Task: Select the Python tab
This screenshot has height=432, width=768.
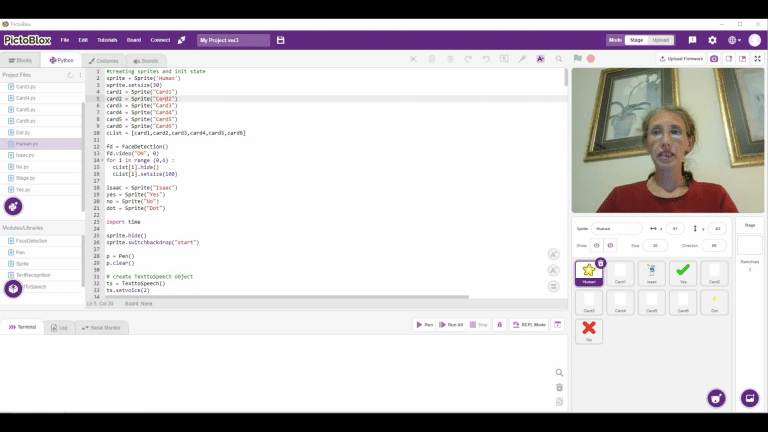Action: coord(61,61)
